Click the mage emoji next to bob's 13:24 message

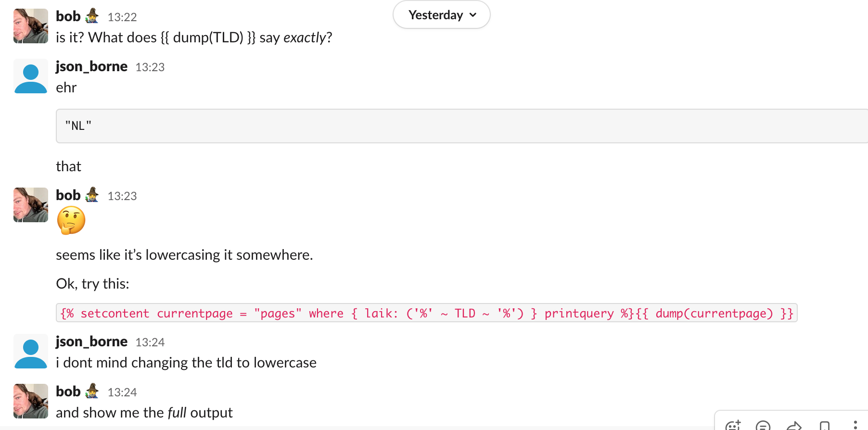[x=91, y=391]
